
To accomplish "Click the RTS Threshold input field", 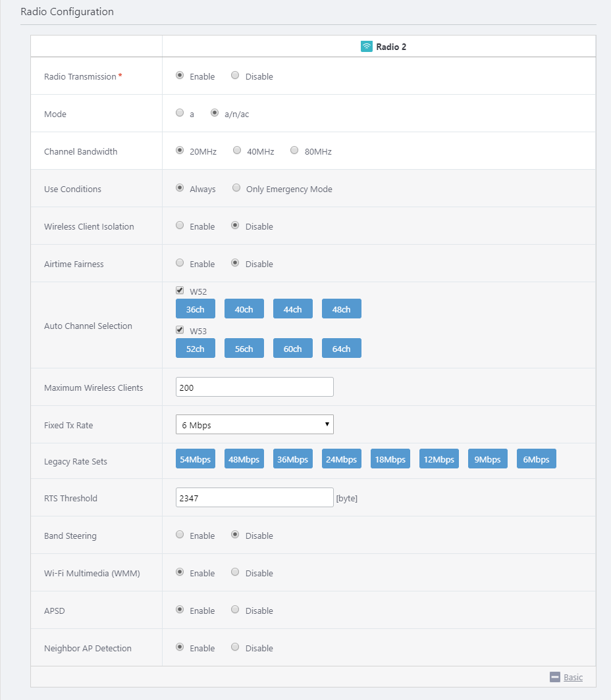I will pyautogui.click(x=255, y=497).
